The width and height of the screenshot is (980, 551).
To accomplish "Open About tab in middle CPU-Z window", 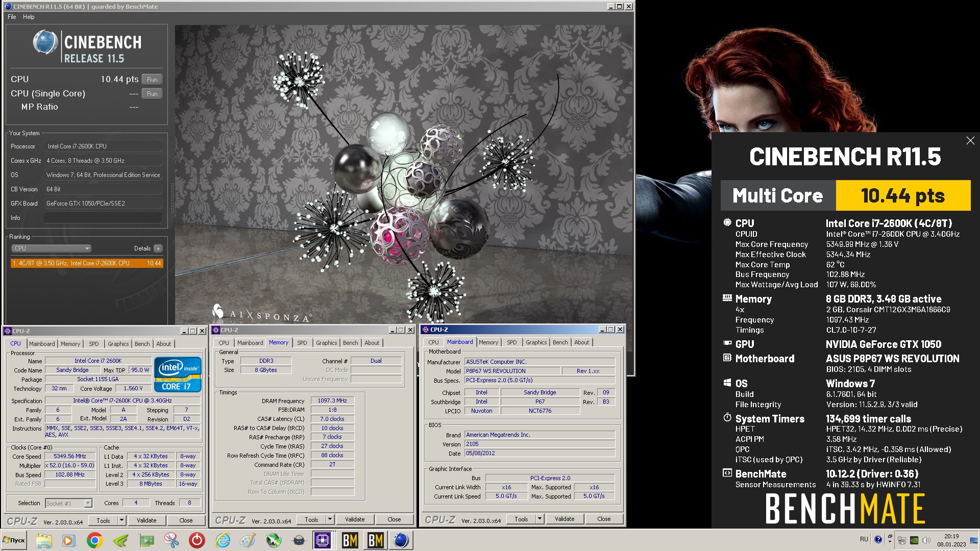I will pyautogui.click(x=372, y=343).
